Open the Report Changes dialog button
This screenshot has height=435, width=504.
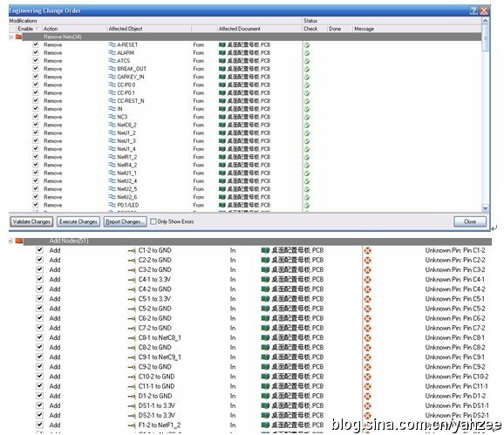(x=125, y=221)
